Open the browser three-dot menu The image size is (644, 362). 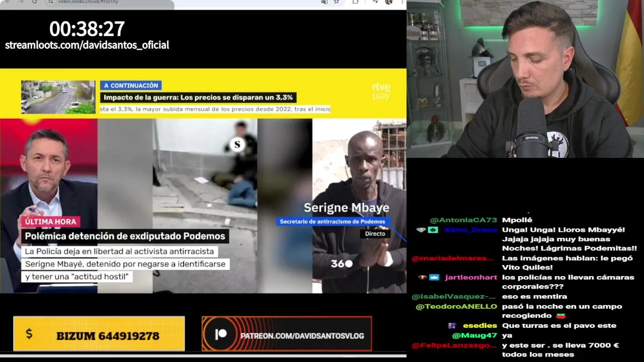402,2
